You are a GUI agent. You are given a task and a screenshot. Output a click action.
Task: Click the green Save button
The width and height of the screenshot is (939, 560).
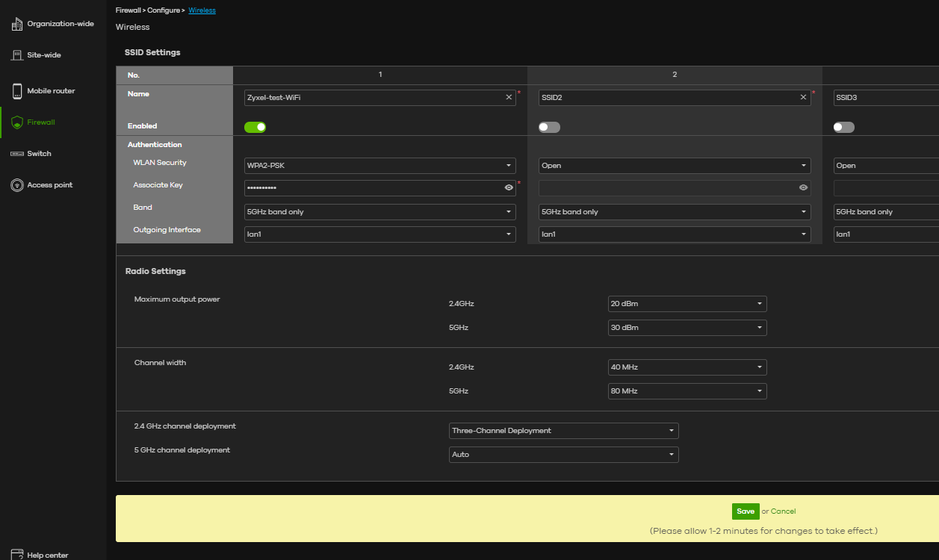tap(745, 511)
